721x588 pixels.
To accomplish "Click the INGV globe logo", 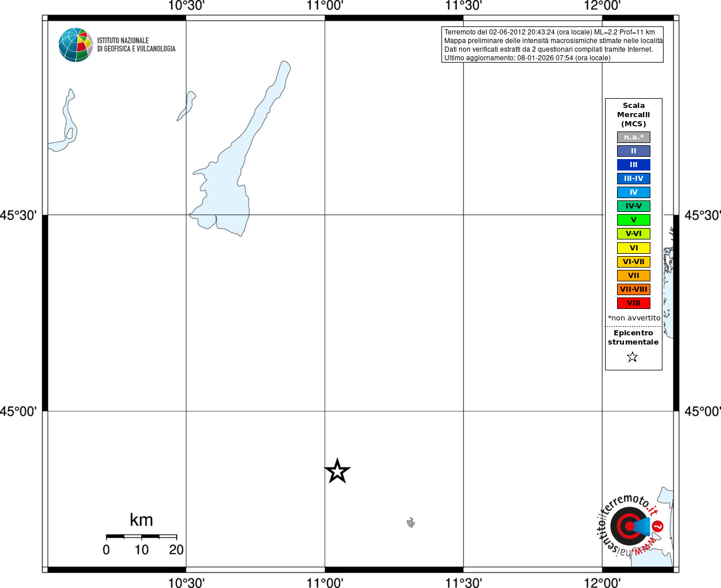I will click(x=76, y=45).
